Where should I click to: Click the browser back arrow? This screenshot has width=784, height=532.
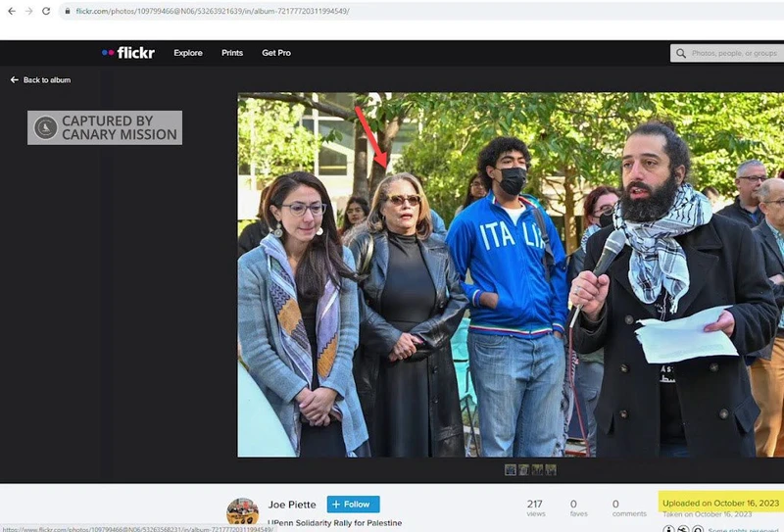click(10, 11)
